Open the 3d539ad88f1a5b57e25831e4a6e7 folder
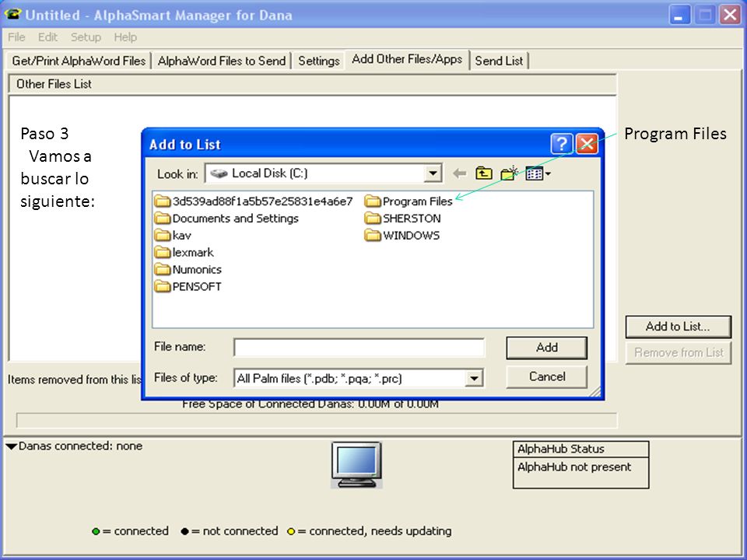Screen dimensions: 747x560 [254, 201]
